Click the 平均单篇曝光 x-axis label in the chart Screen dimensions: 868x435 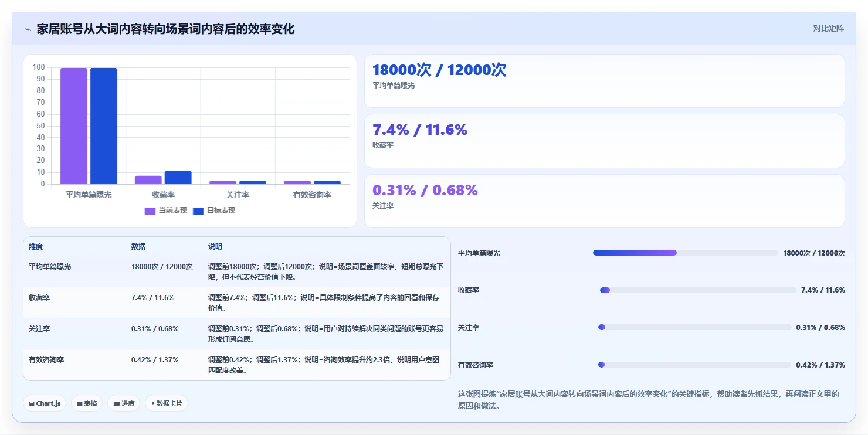pyautogui.click(x=89, y=195)
